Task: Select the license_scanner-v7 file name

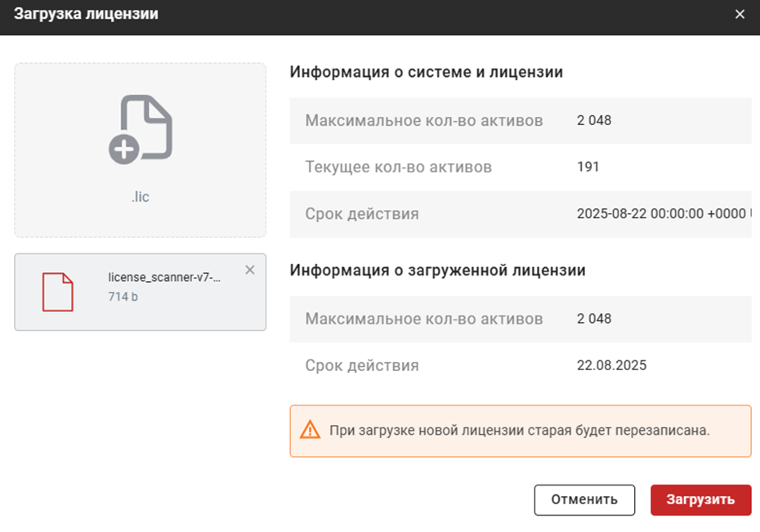Action: [x=164, y=277]
